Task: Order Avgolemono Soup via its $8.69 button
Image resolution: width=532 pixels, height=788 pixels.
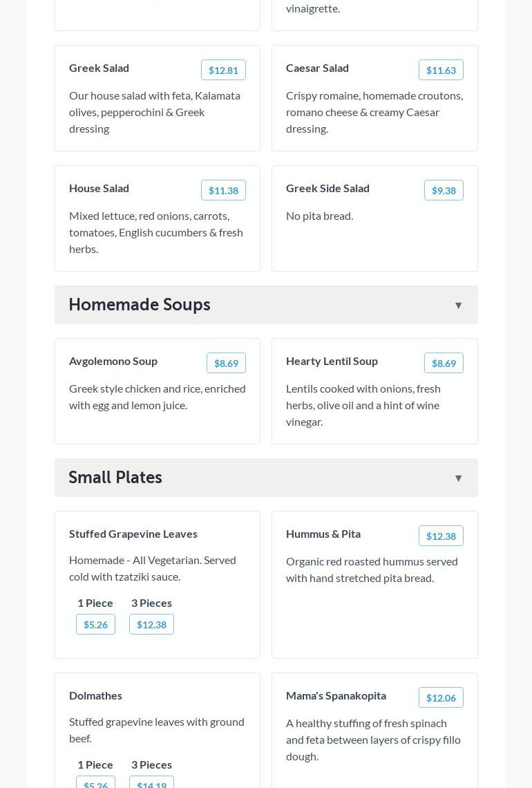Action: point(226,363)
